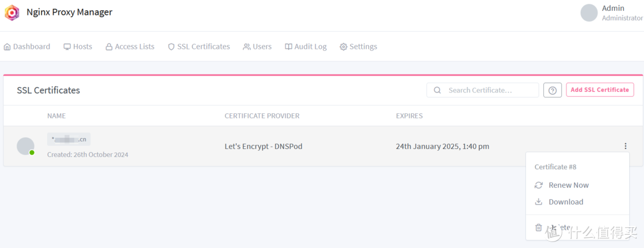Open the Dashboard page
This screenshot has width=644, height=248.
pos(27,46)
